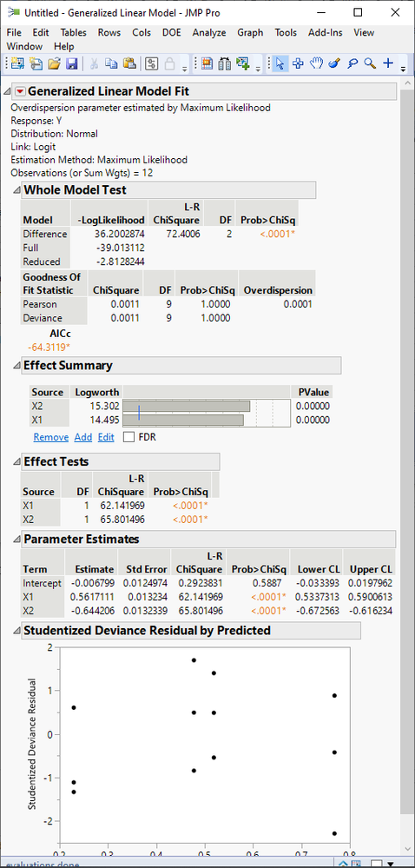Open the Edit menu
The width and height of the screenshot is (415, 868).
point(41,33)
